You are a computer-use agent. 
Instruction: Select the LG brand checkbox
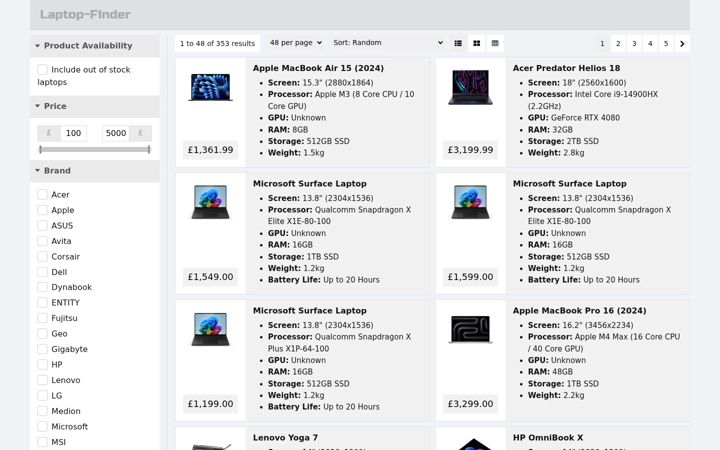click(42, 395)
